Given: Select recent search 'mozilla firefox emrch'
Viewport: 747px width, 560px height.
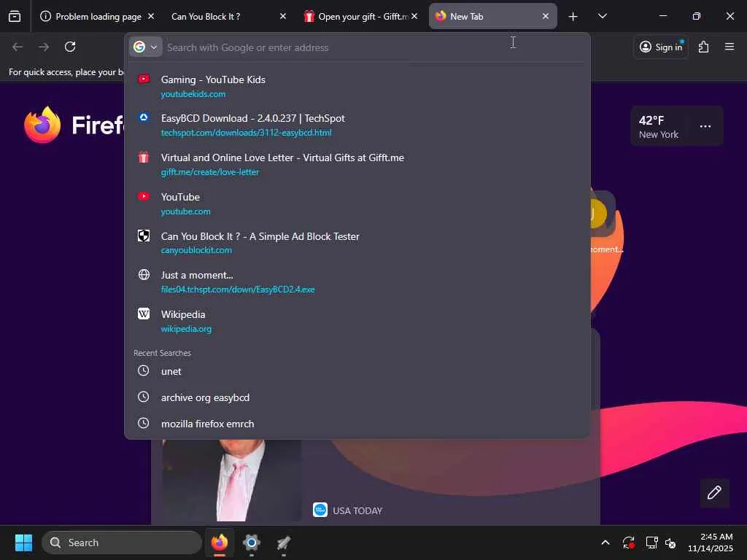Looking at the screenshot, I should [x=357, y=424].
